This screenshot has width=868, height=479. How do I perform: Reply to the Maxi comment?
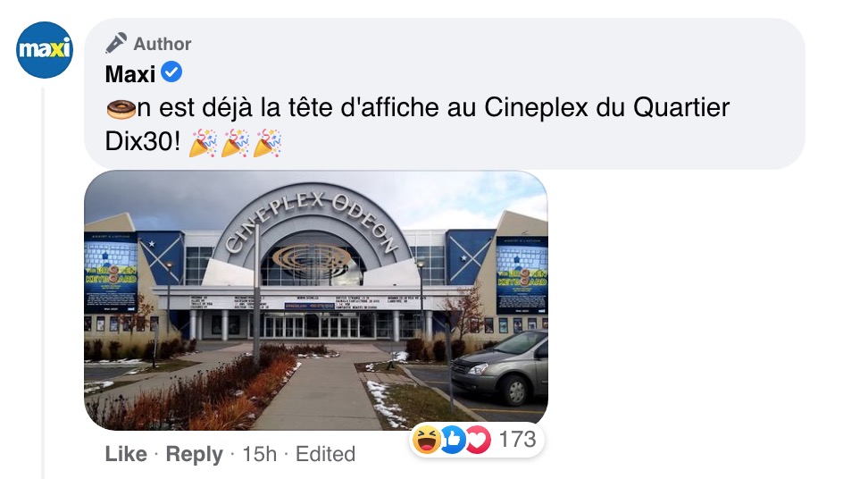pyautogui.click(x=195, y=454)
